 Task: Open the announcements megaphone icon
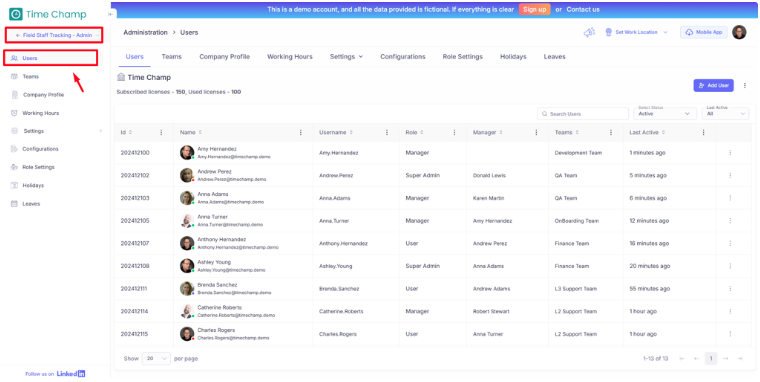tap(588, 32)
